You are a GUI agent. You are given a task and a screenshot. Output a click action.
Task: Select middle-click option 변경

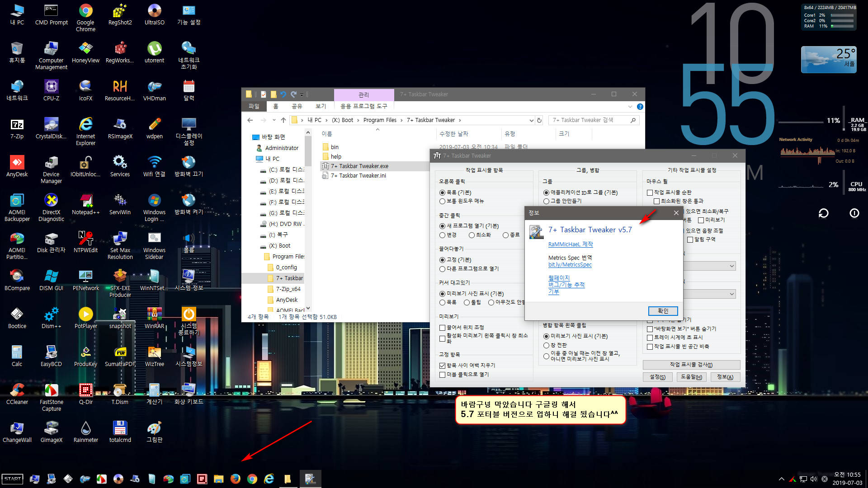tap(448, 235)
